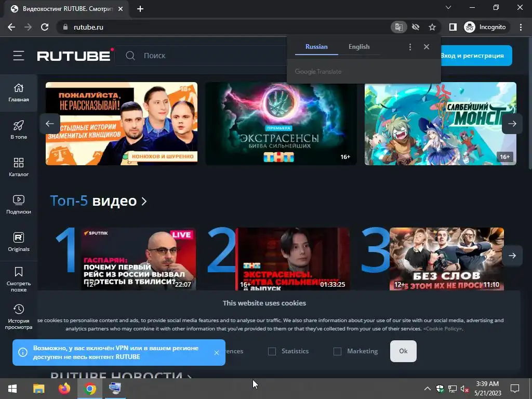Go back to the previous page
The image size is (532, 399).
click(x=11, y=27)
